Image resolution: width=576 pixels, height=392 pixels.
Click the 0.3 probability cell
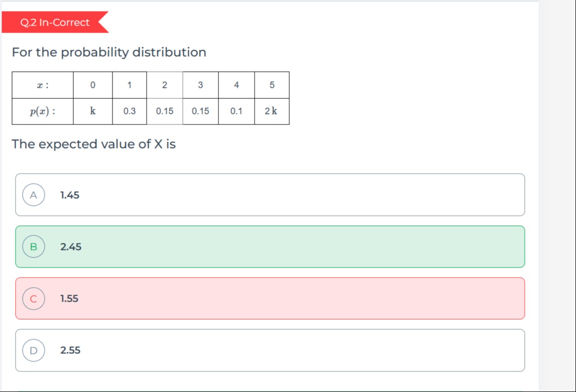pos(129,111)
